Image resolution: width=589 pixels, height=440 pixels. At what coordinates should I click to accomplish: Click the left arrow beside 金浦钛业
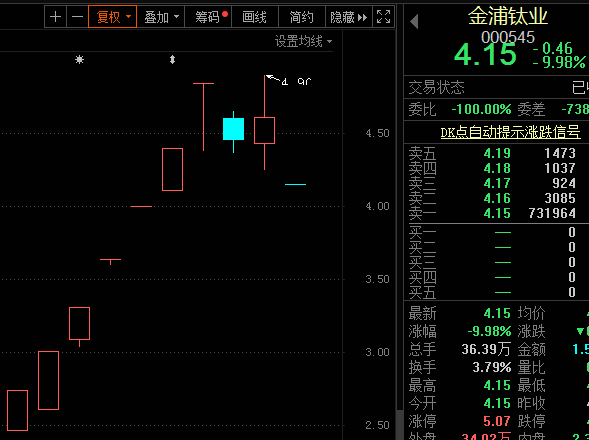tap(414, 21)
